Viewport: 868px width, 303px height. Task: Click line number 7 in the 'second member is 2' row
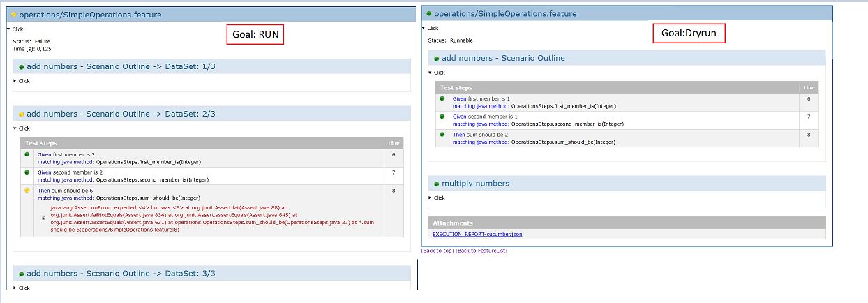pyautogui.click(x=394, y=172)
